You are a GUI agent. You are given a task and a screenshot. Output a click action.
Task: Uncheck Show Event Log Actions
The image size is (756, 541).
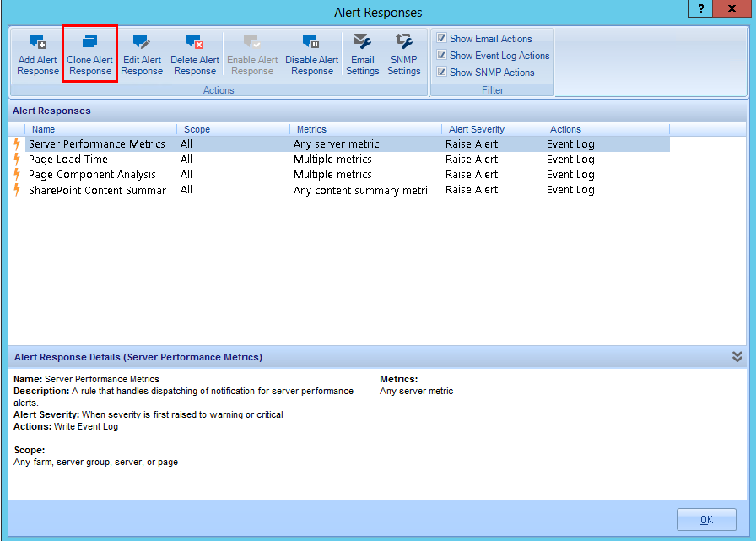coord(441,56)
